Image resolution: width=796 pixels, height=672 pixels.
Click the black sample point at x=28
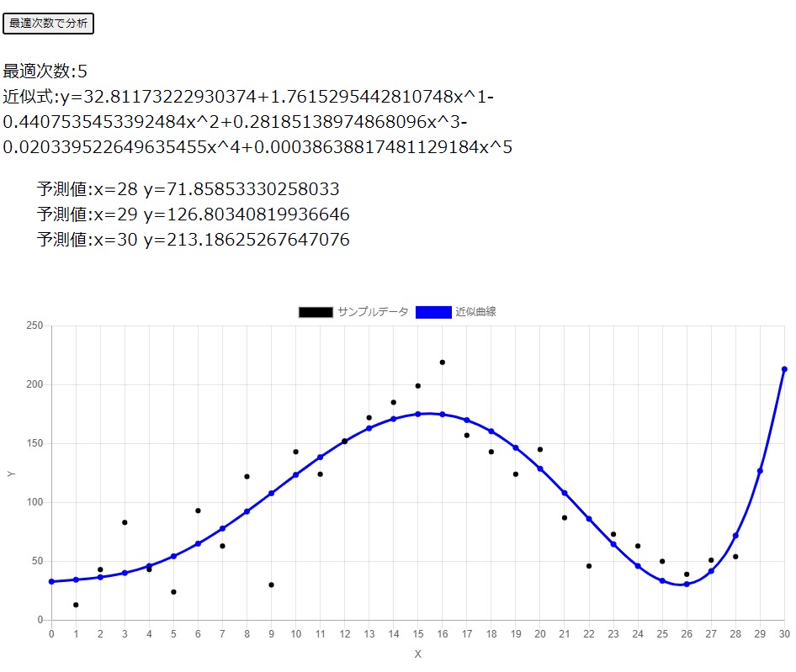(735, 557)
